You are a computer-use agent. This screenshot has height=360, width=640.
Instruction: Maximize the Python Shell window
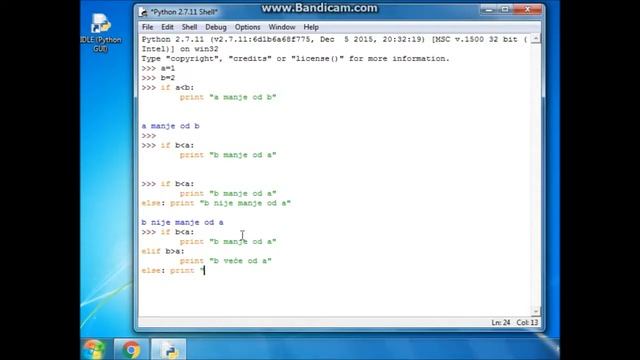tap(505, 9)
